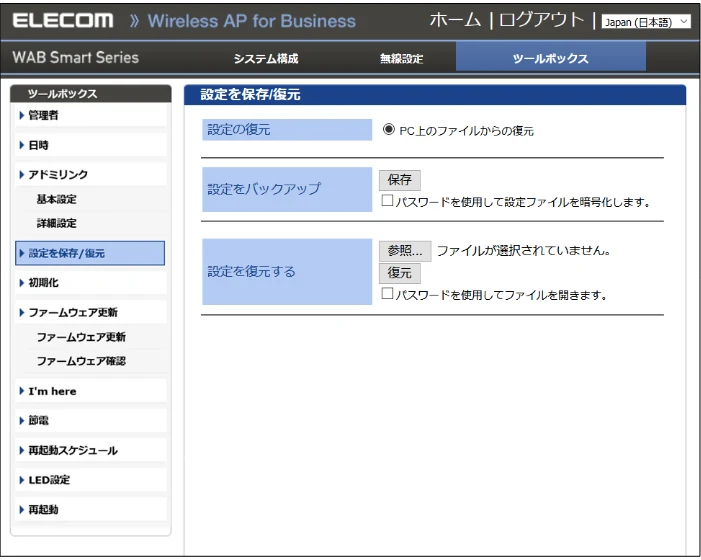Click ファイルが選択されていません text

pos(524,251)
